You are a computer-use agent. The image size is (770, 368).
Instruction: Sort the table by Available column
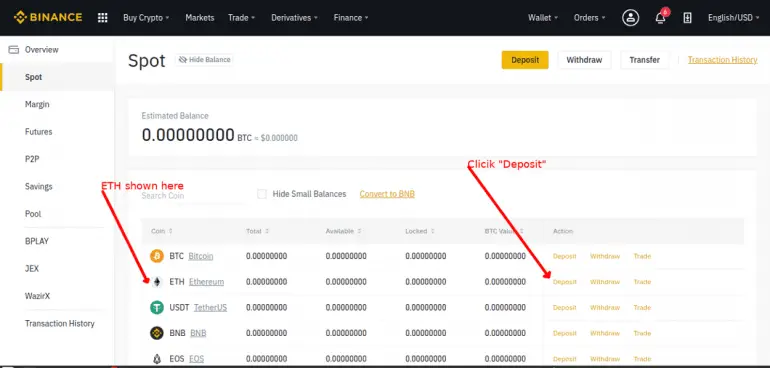pyautogui.click(x=344, y=231)
